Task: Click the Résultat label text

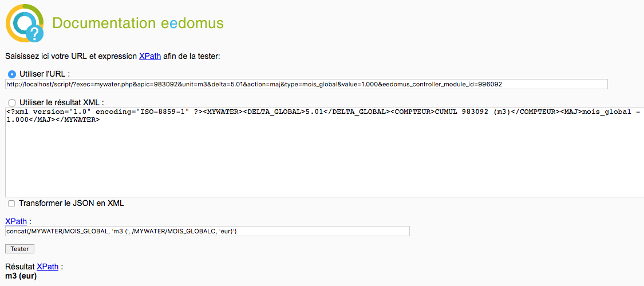Action: click(x=20, y=267)
